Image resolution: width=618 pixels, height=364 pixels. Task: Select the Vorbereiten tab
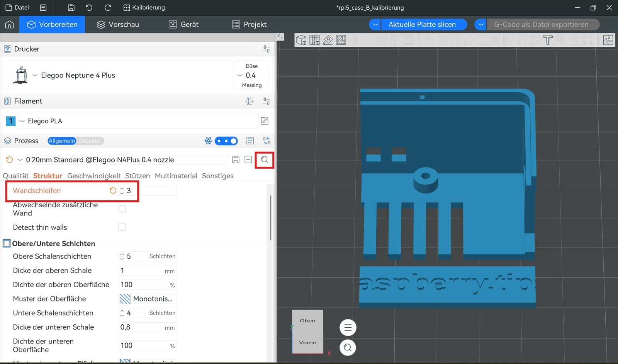[52, 24]
